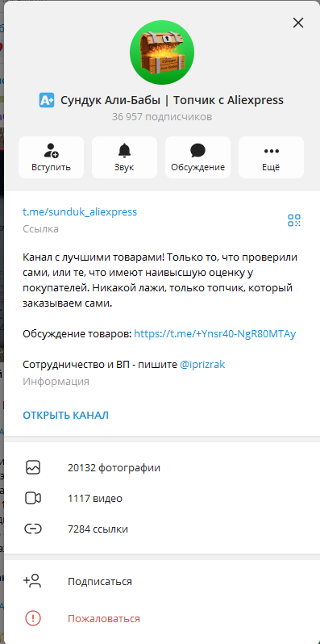320x644 pixels.
Task: Click the add-user subscribe icon
Action: click(x=32, y=581)
